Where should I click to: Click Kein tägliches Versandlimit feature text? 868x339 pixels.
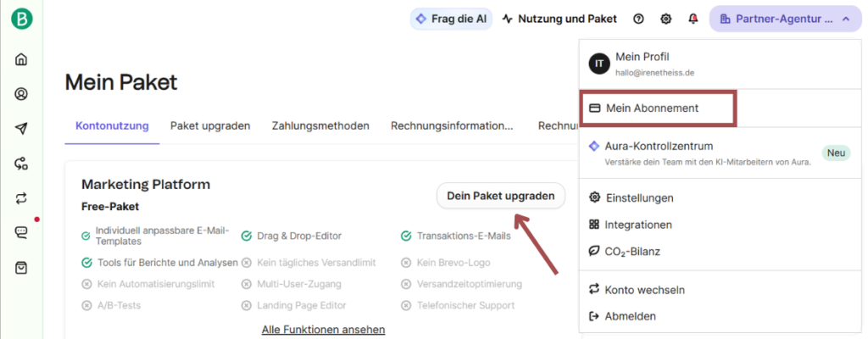(317, 263)
